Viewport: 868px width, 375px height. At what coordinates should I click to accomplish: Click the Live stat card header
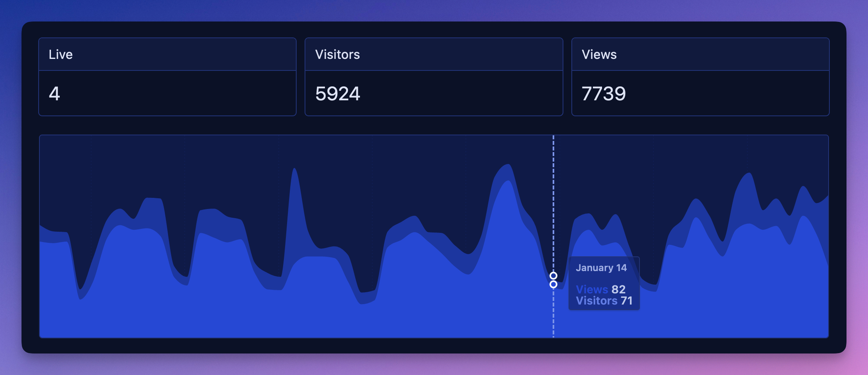point(167,55)
